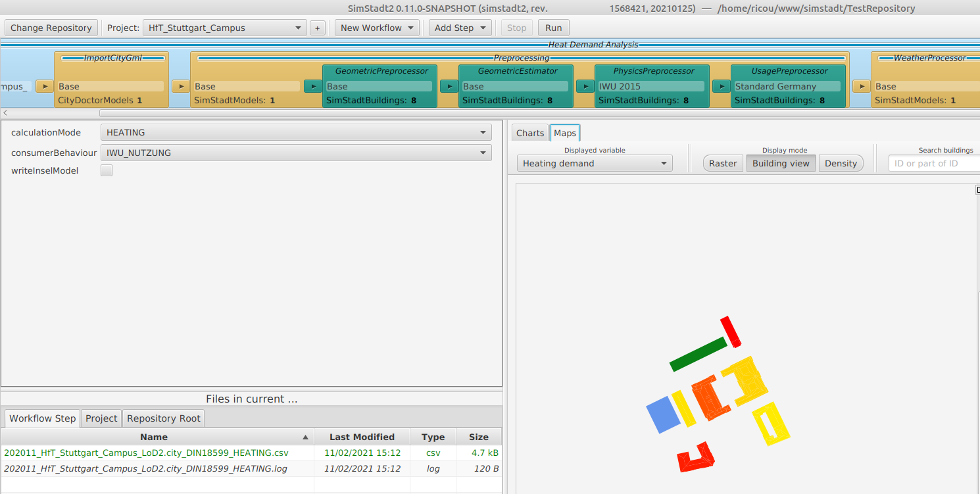Open the Project HfT_Stuttgart_Campus dropdown
980x494 pixels.
tap(225, 28)
